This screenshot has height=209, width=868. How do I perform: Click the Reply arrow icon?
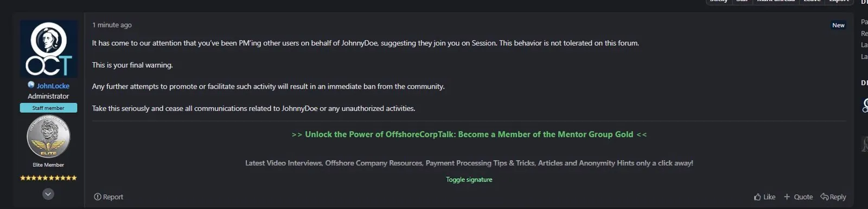tap(824, 197)
